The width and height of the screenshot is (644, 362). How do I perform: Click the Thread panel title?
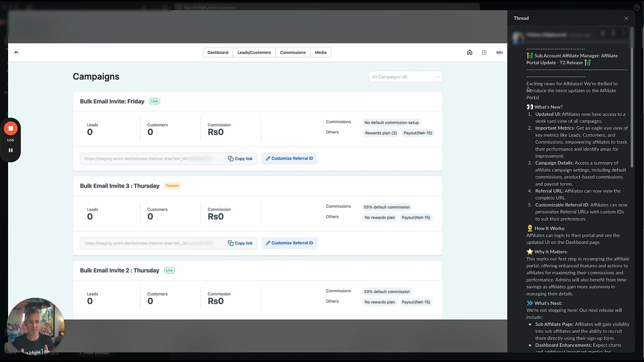[x=521, y=18]
